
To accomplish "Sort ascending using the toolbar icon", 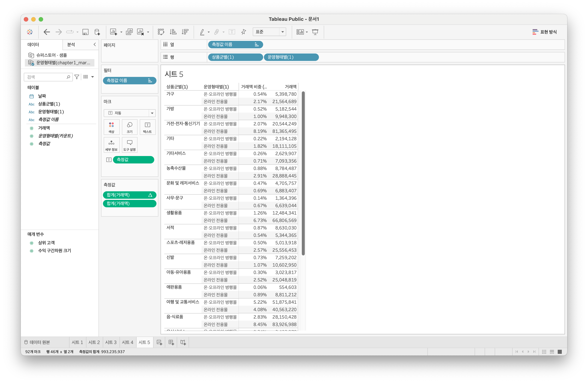I will [x=173, y=32].
